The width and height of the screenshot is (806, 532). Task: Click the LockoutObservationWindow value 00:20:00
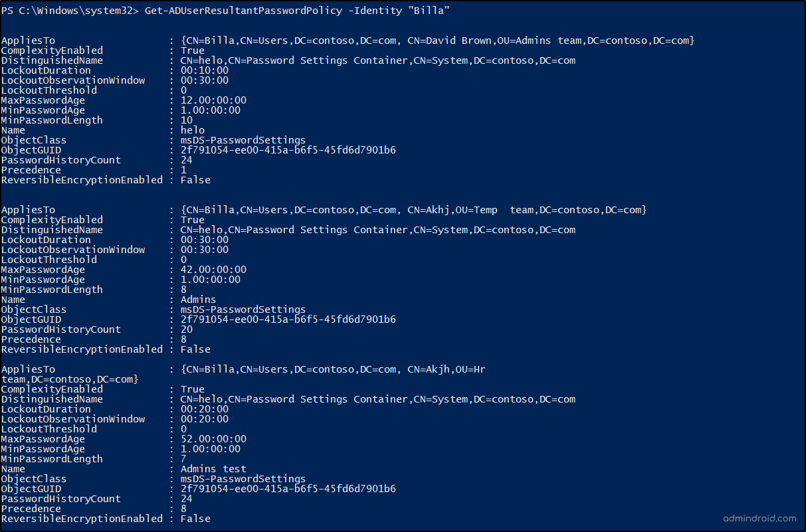[205, 419]
